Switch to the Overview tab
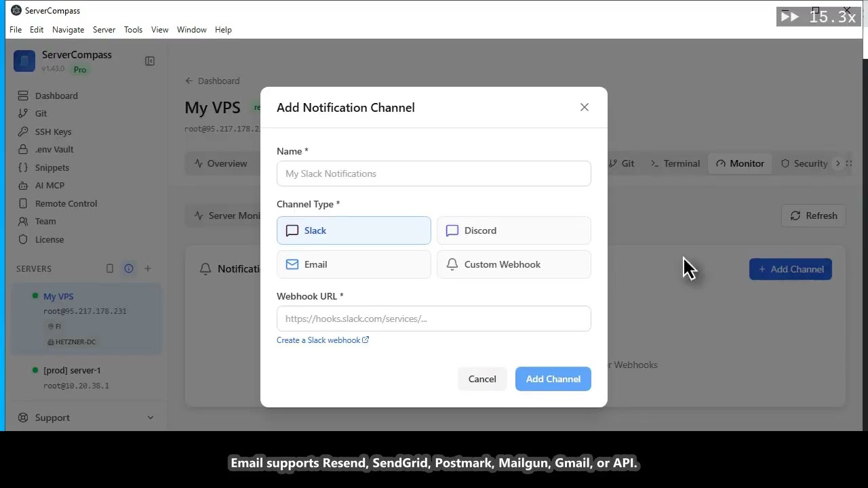868x488 pixels. [220, 163]
